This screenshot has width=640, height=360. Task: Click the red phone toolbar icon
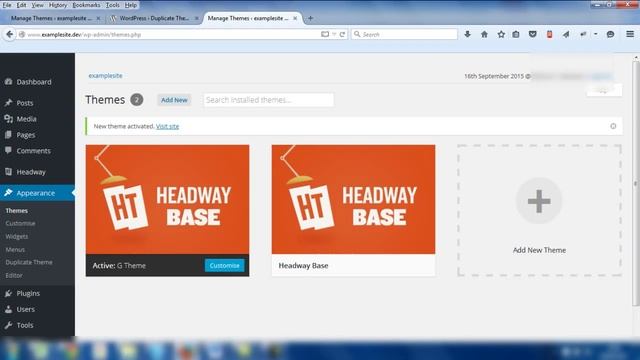click(x=549, y=34)
